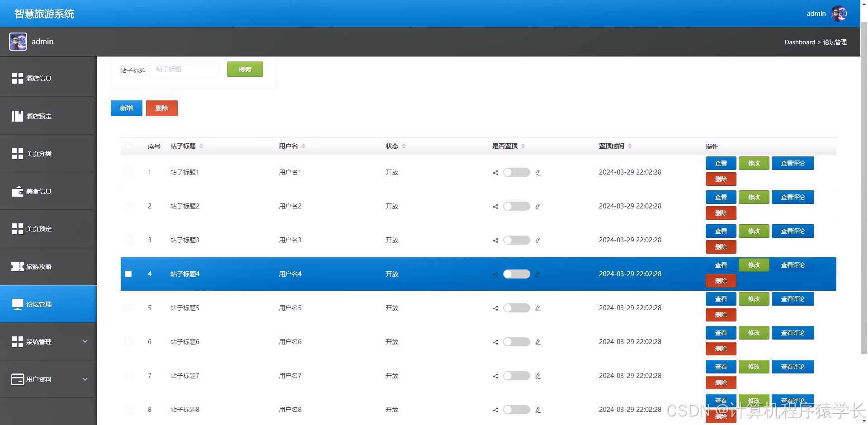868x425 pixels.
Task: Click 查看 button for 帖子标题1
Action: pos(721,163)
